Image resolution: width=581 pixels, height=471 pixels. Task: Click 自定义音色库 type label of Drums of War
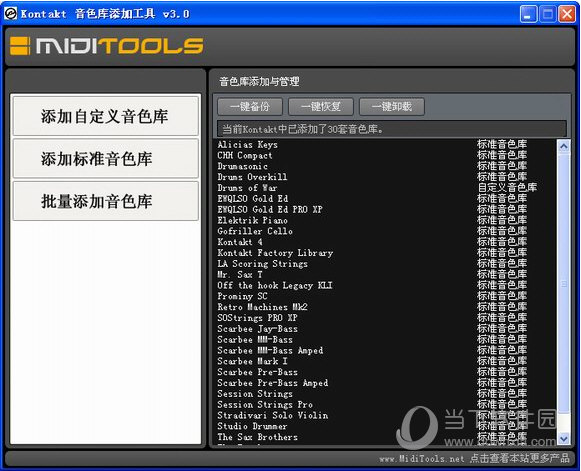pos(507,188)
